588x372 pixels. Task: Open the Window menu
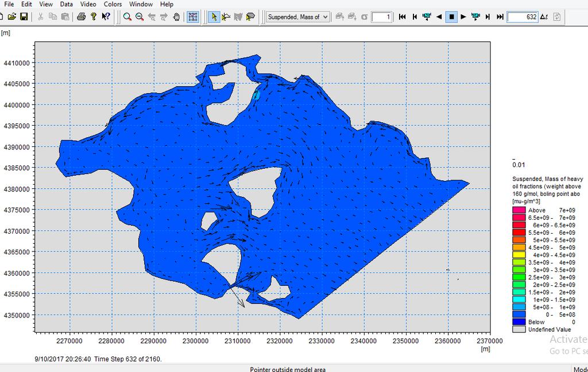141,4
